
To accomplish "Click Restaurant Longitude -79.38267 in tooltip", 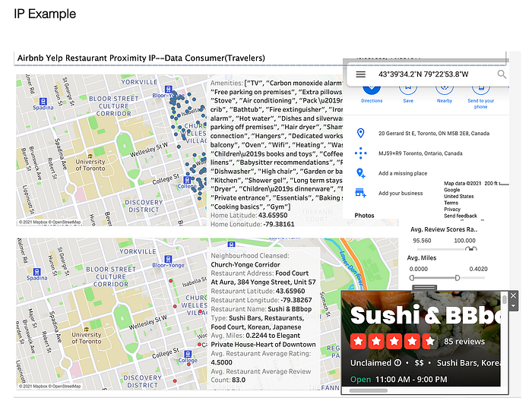I will [x=261, y=300].
